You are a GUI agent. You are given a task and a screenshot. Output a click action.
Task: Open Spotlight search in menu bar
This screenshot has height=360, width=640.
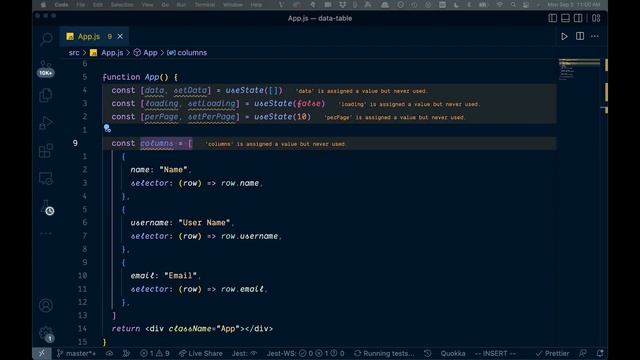pyautogui.click(x=513, y=5)
